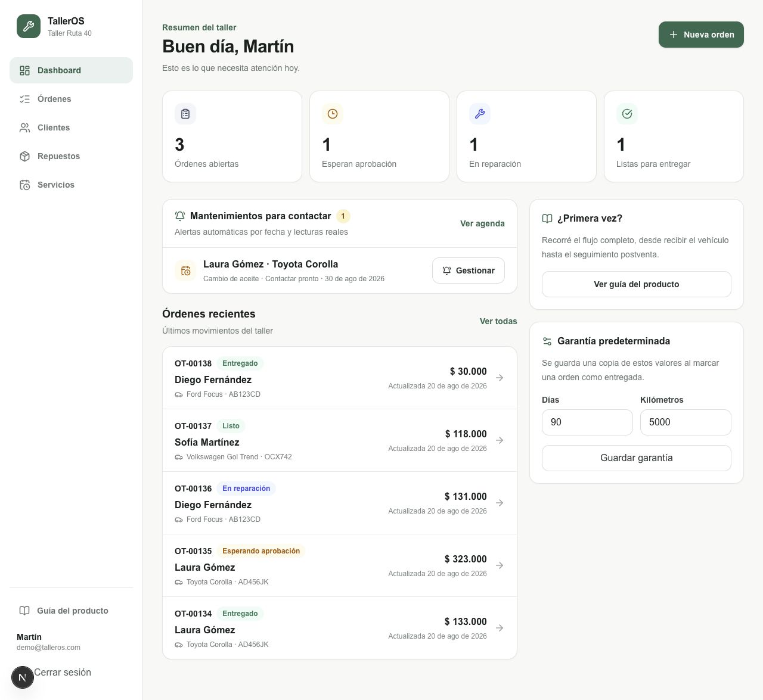
Task: Click the demo@talleros.com email text
Action: [48, 648]
